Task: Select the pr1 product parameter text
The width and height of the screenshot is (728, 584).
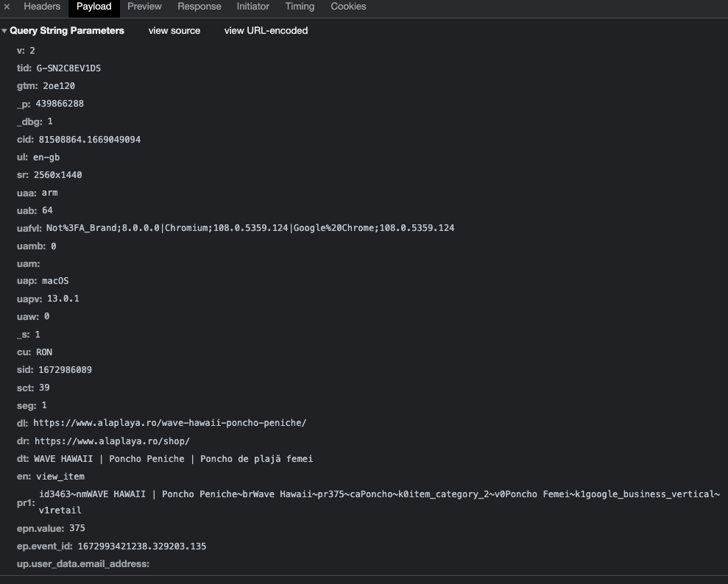Action: point(379,502)
